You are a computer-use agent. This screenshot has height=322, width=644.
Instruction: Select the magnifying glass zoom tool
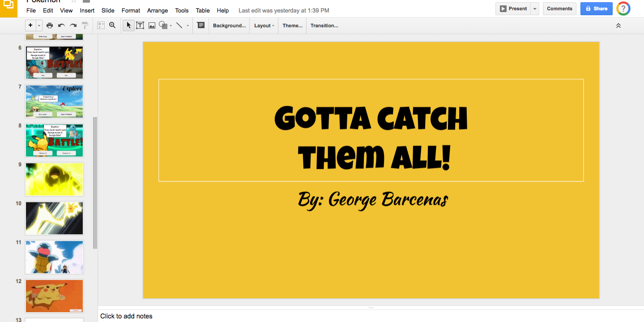coord(112,26)
